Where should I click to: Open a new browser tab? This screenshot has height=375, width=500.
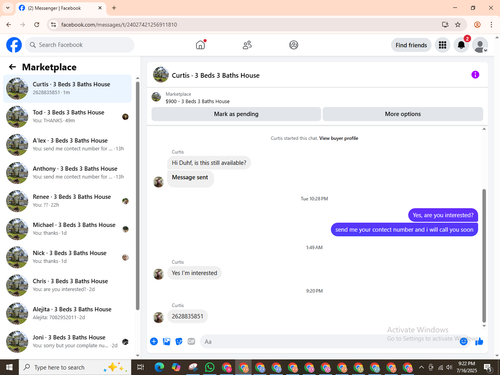[x=114, y=8]
